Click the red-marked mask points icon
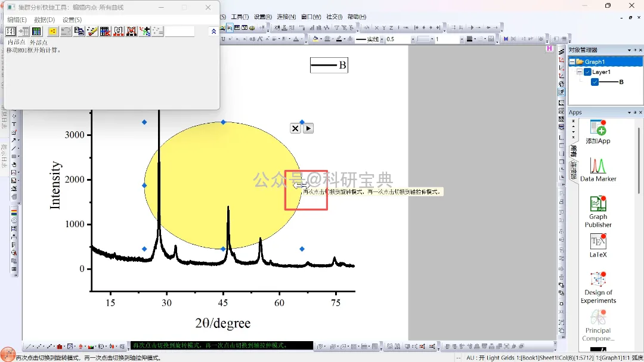This screenshot has width=644, height=362. [118, 31]
